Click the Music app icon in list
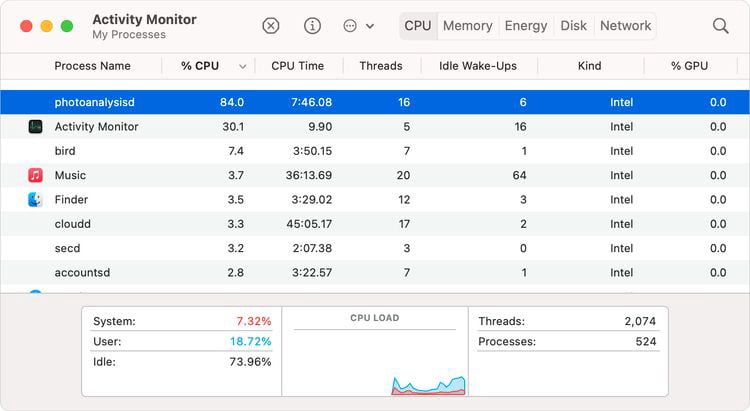Viewport: 750px width, 411px height. [35, 175]
